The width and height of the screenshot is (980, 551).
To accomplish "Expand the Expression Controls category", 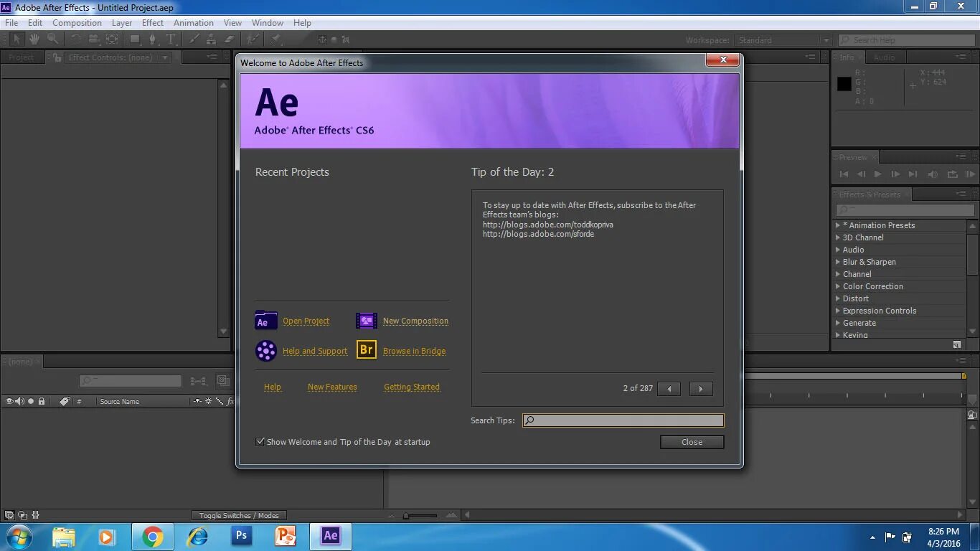I will point(838,311).
